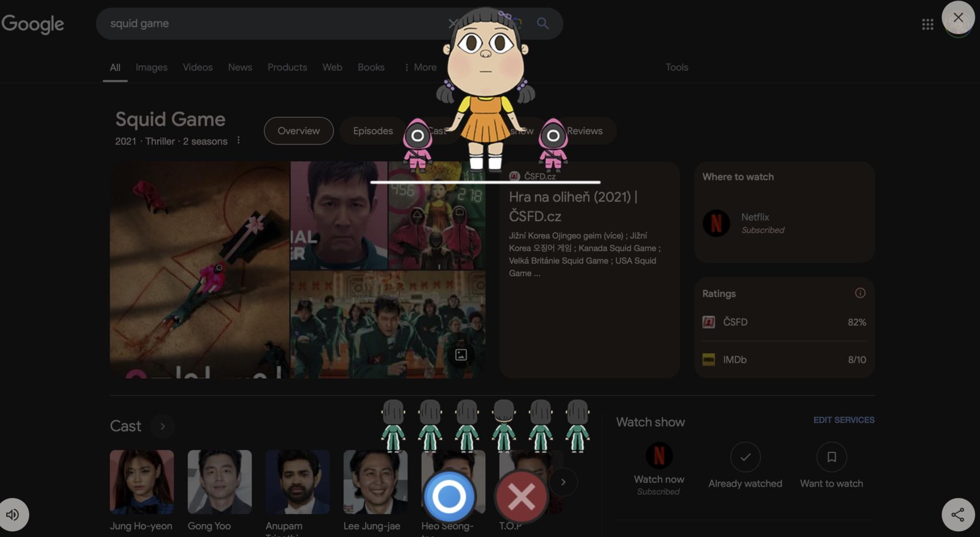The image size is (980, 537).
Task: Expand the More search filters menu
Action: (x=421, y=67)
